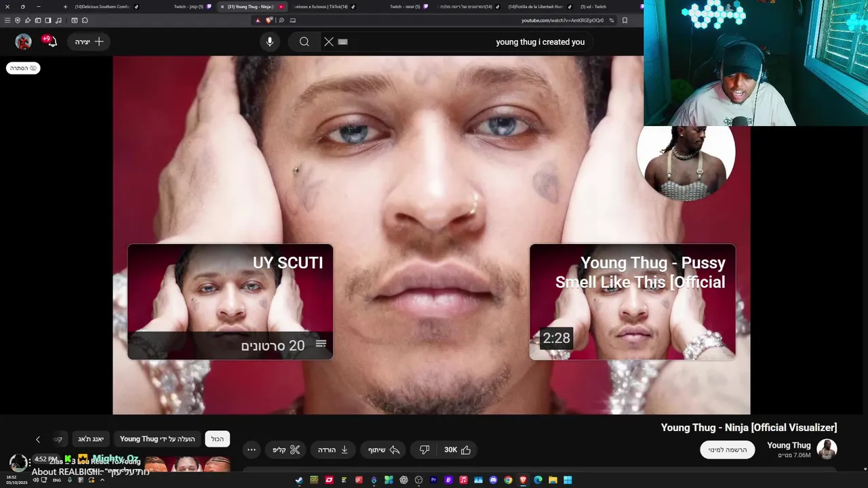Open Apple Music from the taskbar
The height and width of the screenshot is (488, 868).
463,480
